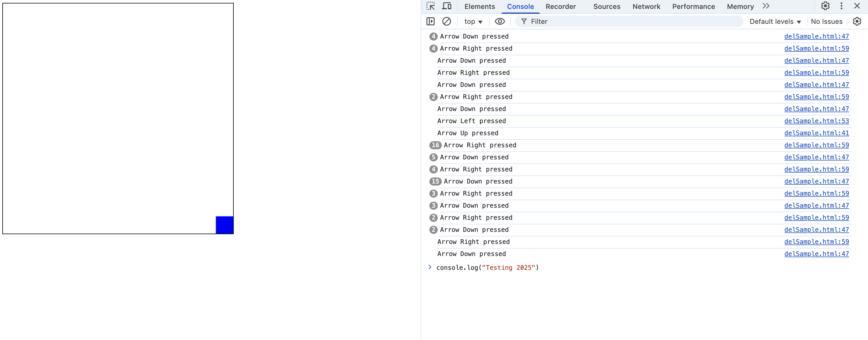This screenshot has width=868, height=340.
Task: Close the DevTools panel
Action: 857,6
